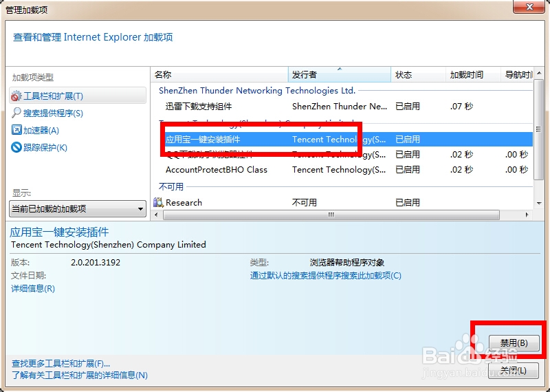
Task: Click the 关闭(L) button
Action: [514, 370]
